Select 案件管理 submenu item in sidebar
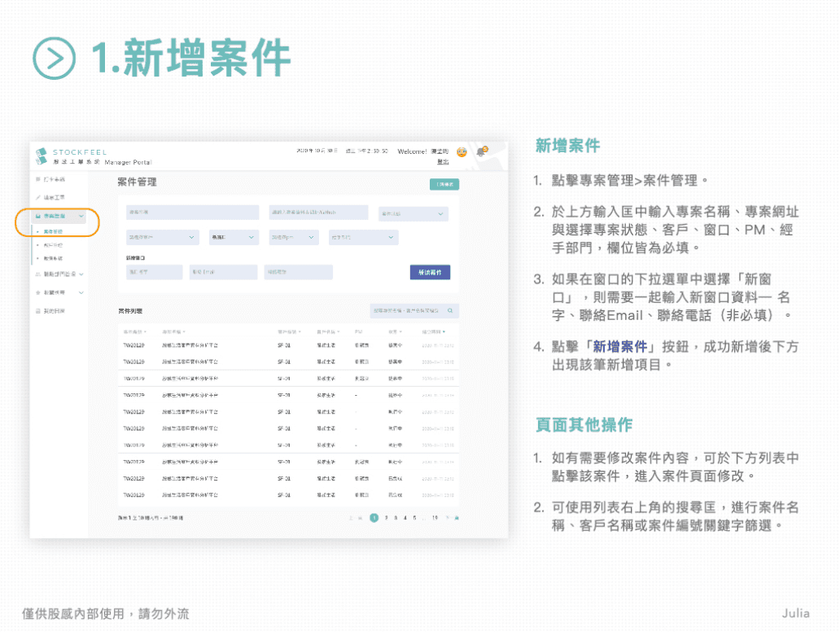The image size is (840, 632). [53, 231]
